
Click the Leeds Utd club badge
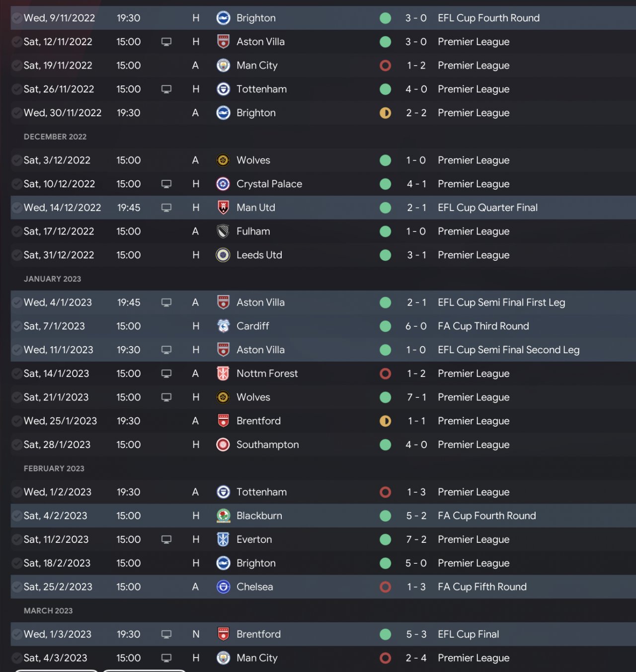[223, 255]
